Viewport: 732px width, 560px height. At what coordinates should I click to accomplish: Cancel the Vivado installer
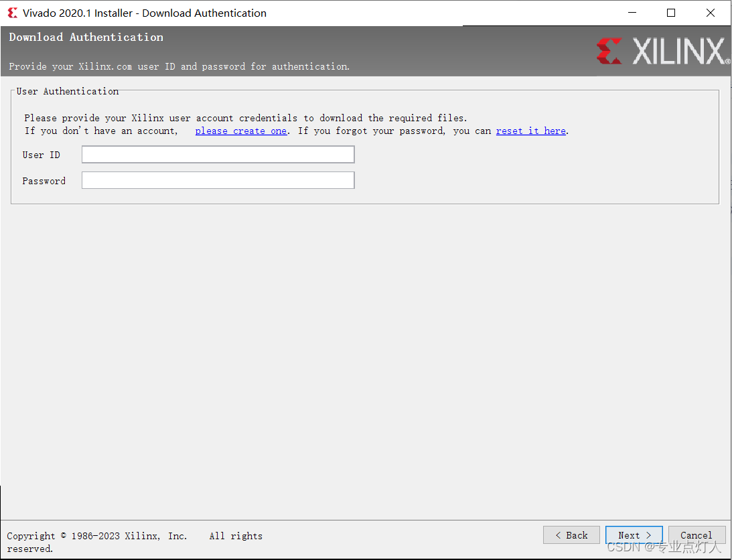point(697,535)
